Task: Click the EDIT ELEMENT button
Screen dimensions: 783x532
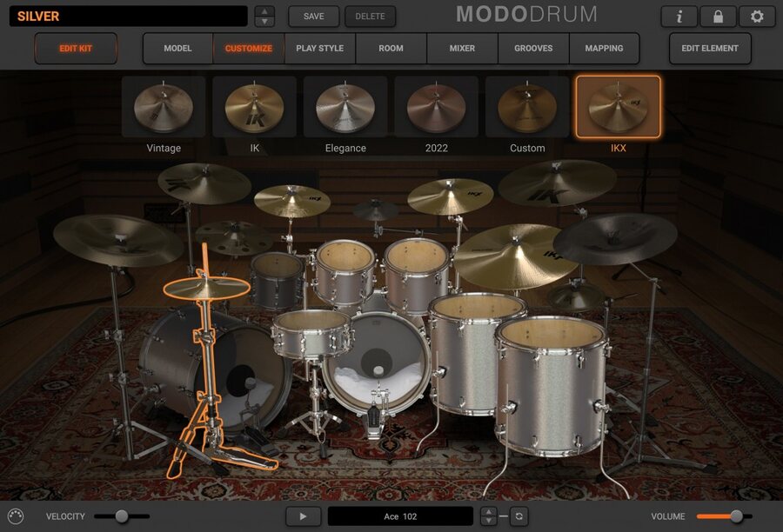Action: (709, 49)
